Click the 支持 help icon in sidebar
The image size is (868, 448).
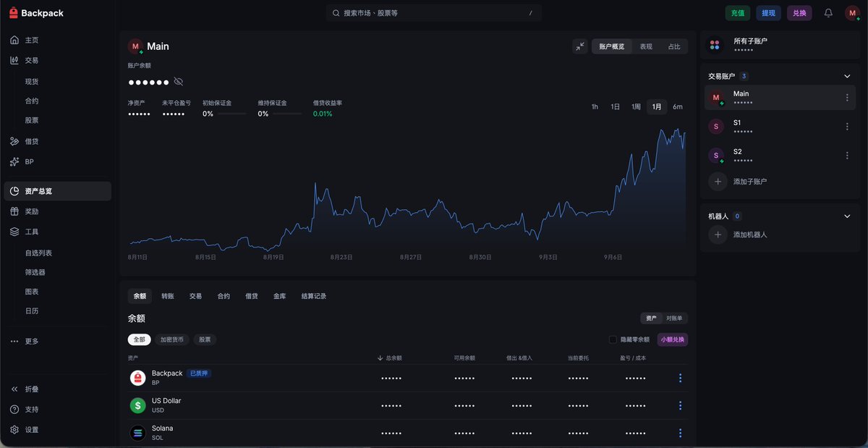[x=14, y=410]
